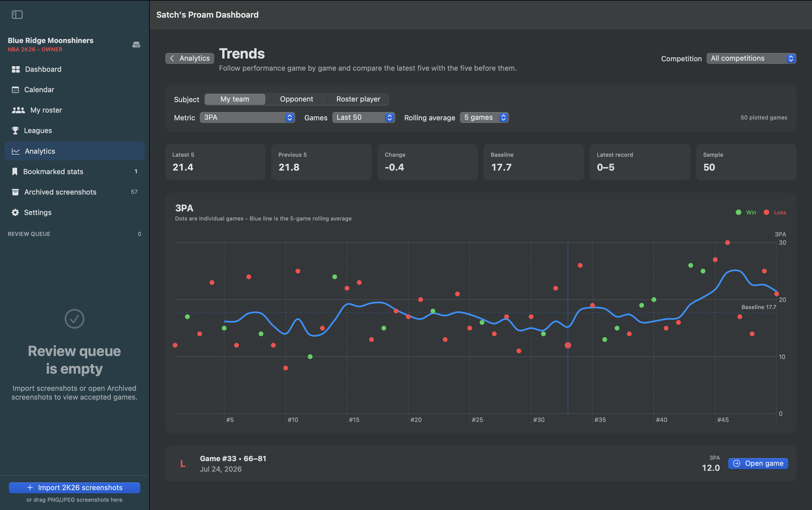812x510 pixels.
Task: Open the Dashboard grid icon
Action: point(15,69)
